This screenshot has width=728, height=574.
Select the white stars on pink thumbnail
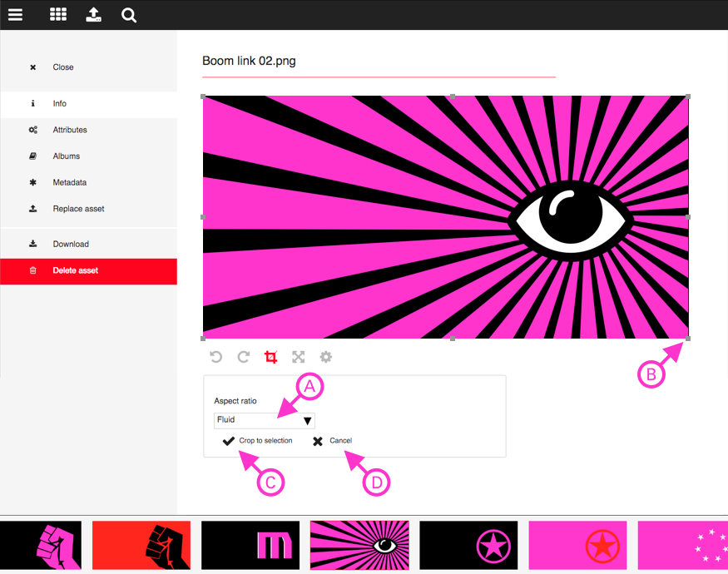(683, 545)
